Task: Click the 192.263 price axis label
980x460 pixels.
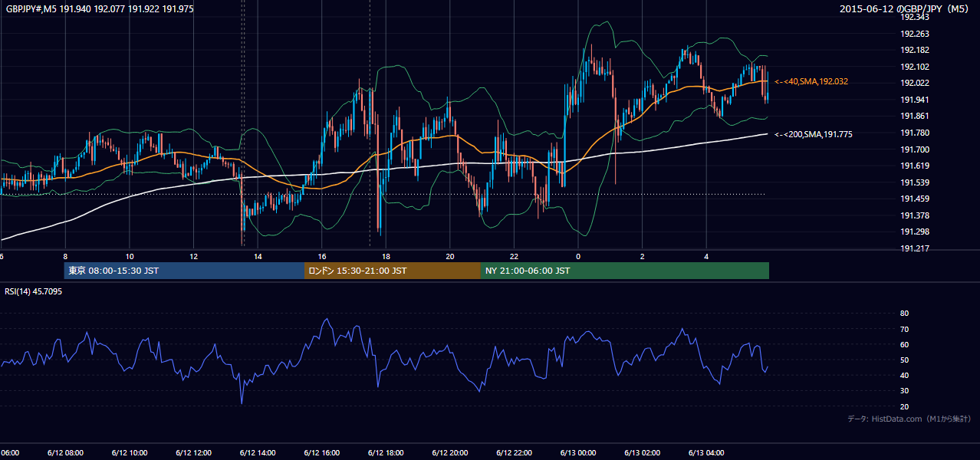Action: tap(914, 34)
